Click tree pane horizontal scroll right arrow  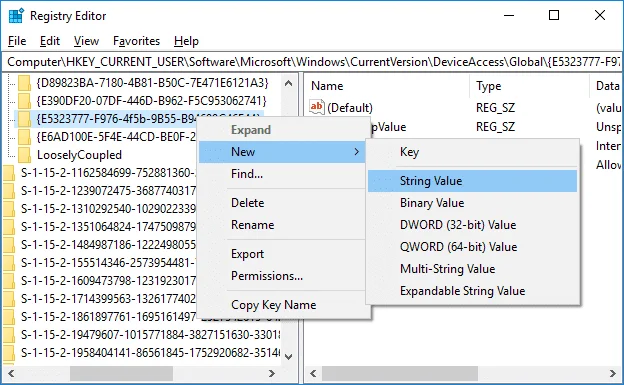pos(272,373)
